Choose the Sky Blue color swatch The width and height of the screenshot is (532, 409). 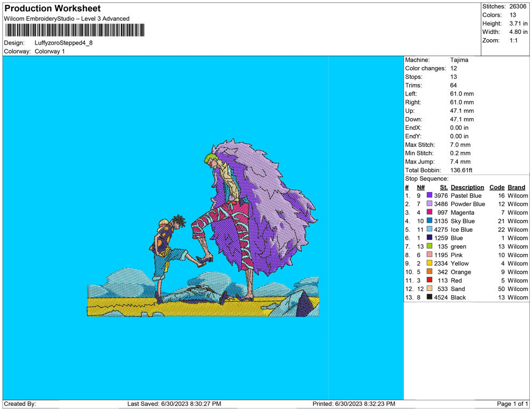pos(429,221)
